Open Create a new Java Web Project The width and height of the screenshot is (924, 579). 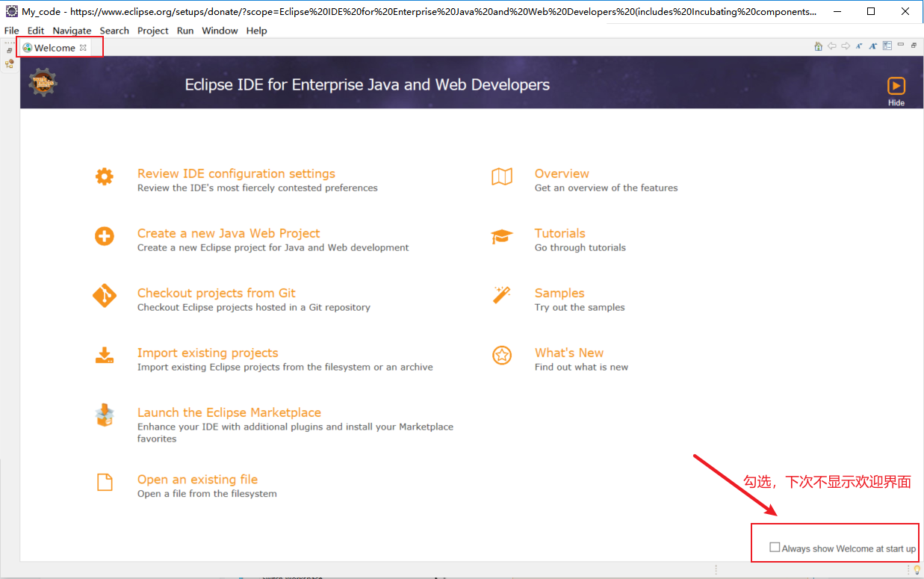coord(229,233)
